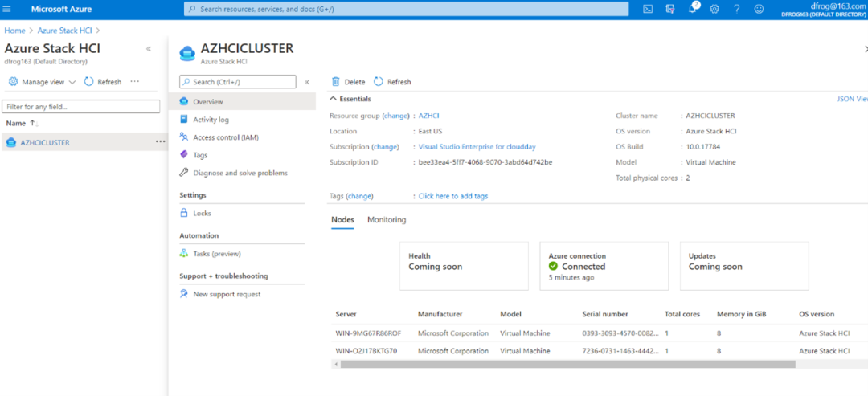Click the Tasks (preview) icon

point(184,253)
